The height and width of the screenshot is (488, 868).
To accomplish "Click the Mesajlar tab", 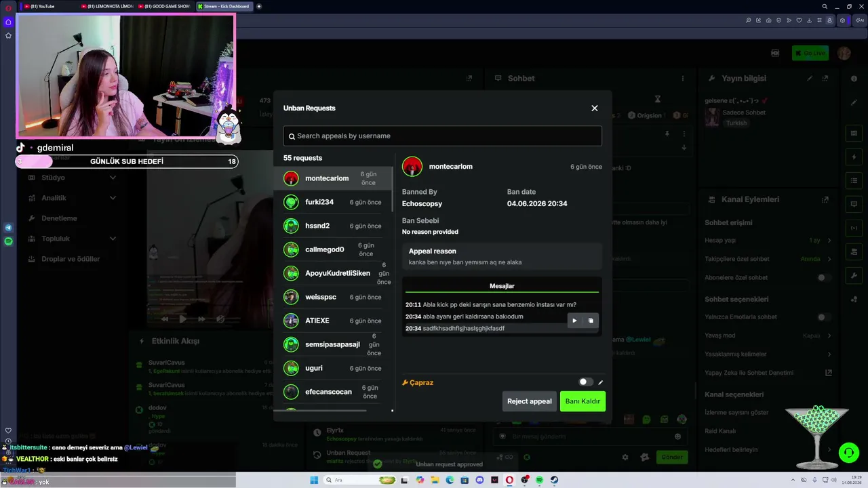I will point(502,286).
